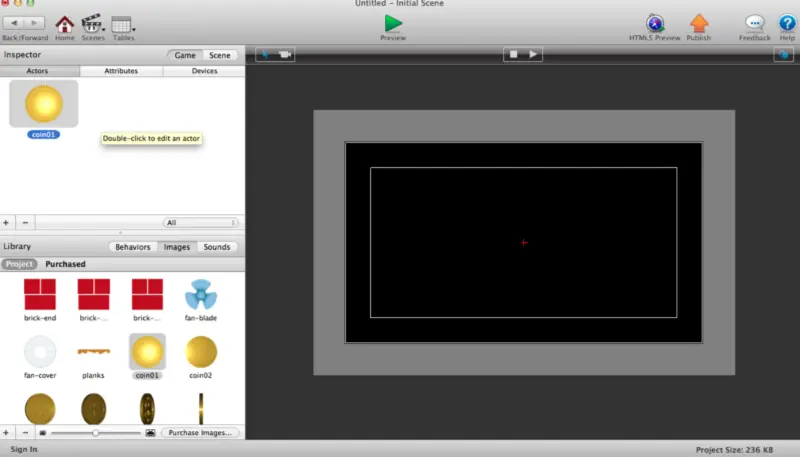
Task: Launch HTML5 Preview
Action: pyautogui.click(x=655, y=23)
